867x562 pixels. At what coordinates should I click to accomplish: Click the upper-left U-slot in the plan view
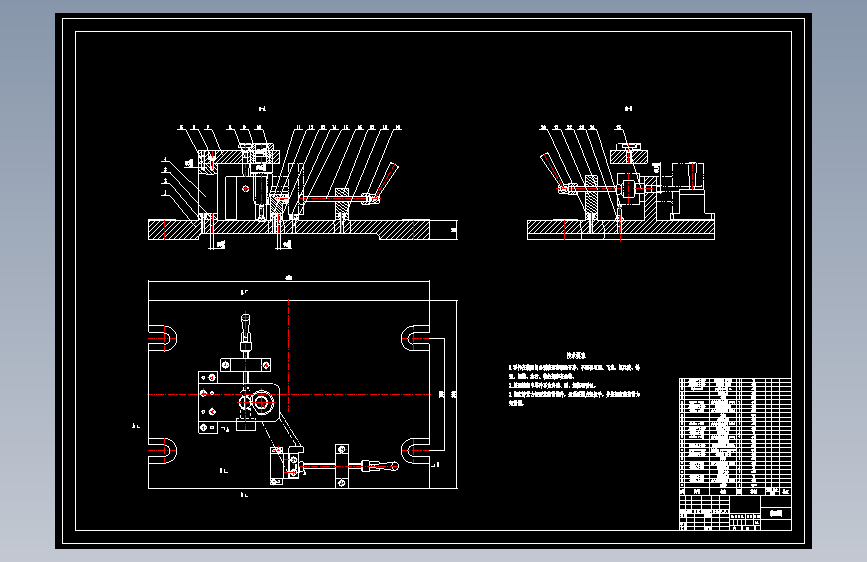point(163,338)
